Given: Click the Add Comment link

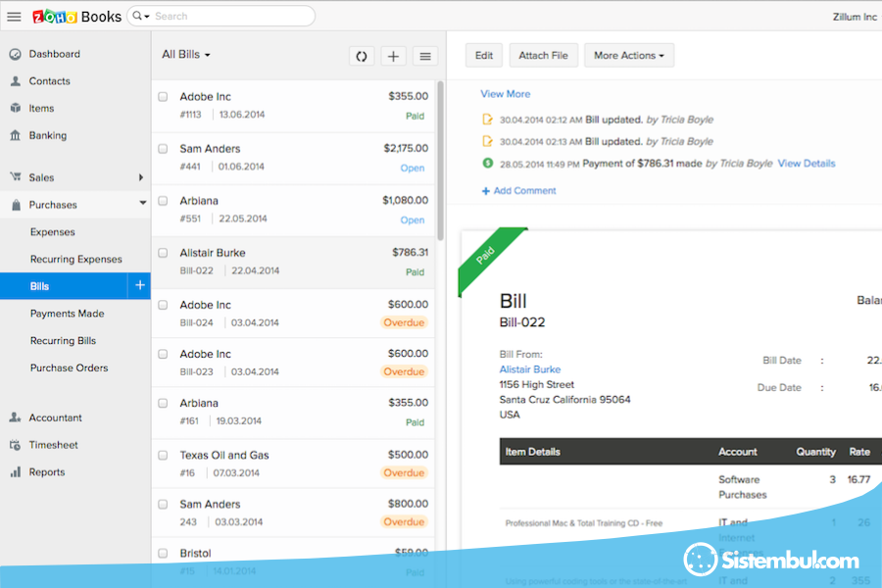Looking at the screenshot, I should 524,191.
